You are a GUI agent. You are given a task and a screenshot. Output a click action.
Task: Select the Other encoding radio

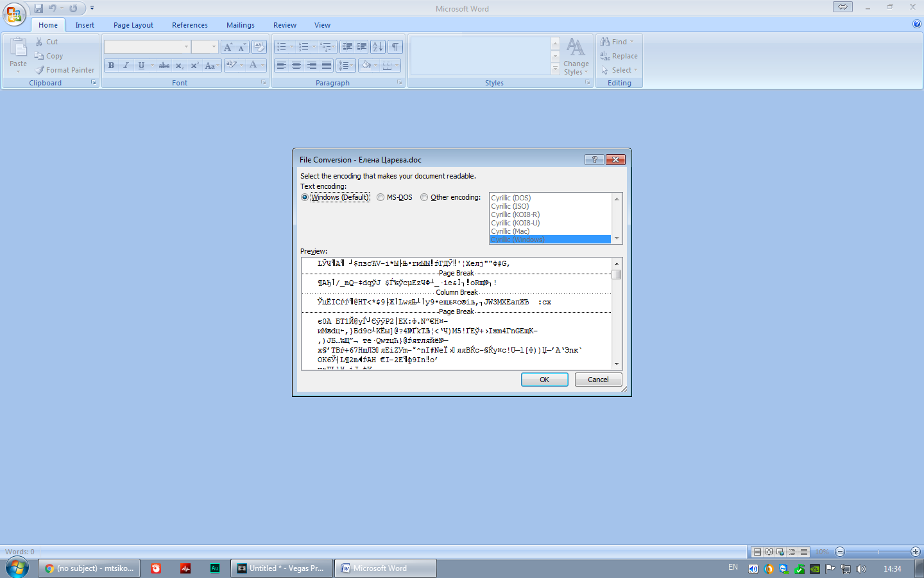click(x=424, y=197)
